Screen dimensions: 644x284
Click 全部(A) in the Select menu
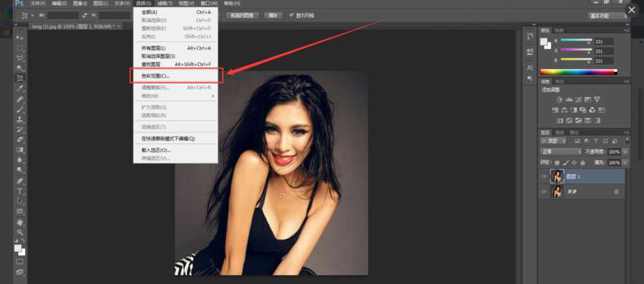click(149, 12)
